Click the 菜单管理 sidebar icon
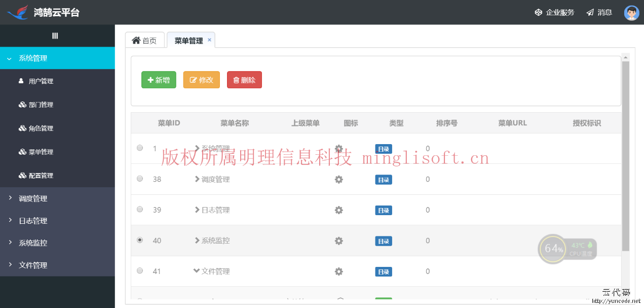Image resolution: width=644 pixels, height=308 pixels. coord(22,152)
